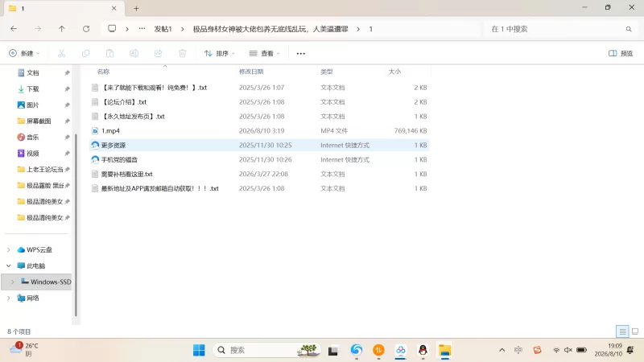Open 音乐 in quick access sidebar
The image size is (644, 362).
pyautogui.click(x=33, y=137)
